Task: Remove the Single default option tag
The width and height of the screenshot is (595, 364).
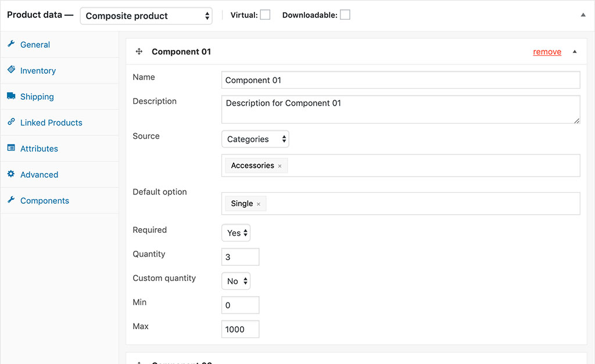Action: pyautogui.click(x=259, y=204)
